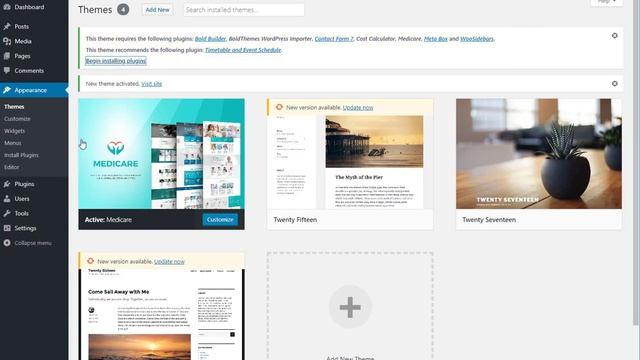Click the Users person icon

point(7,199)
